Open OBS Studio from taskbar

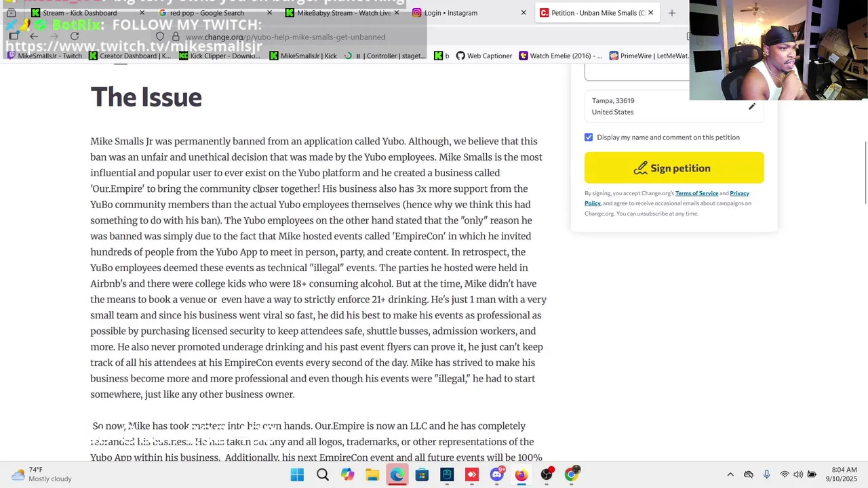[x=547, y=474]
